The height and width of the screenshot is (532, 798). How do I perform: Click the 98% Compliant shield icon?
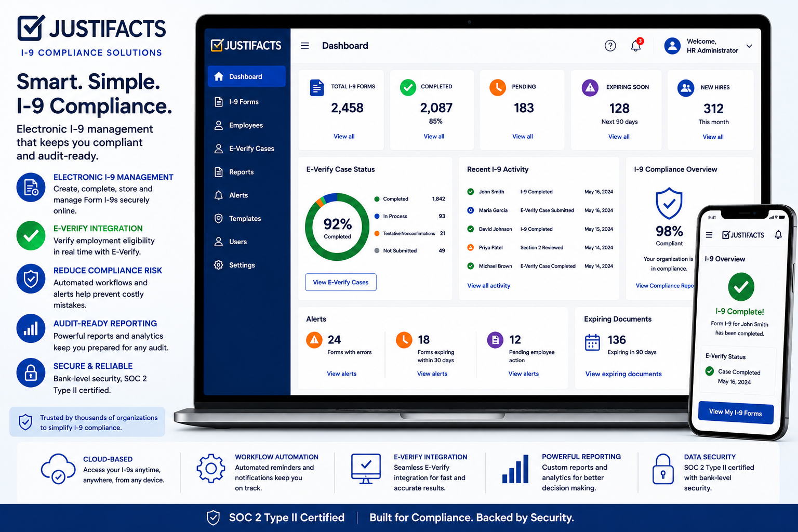coord(669,204)
